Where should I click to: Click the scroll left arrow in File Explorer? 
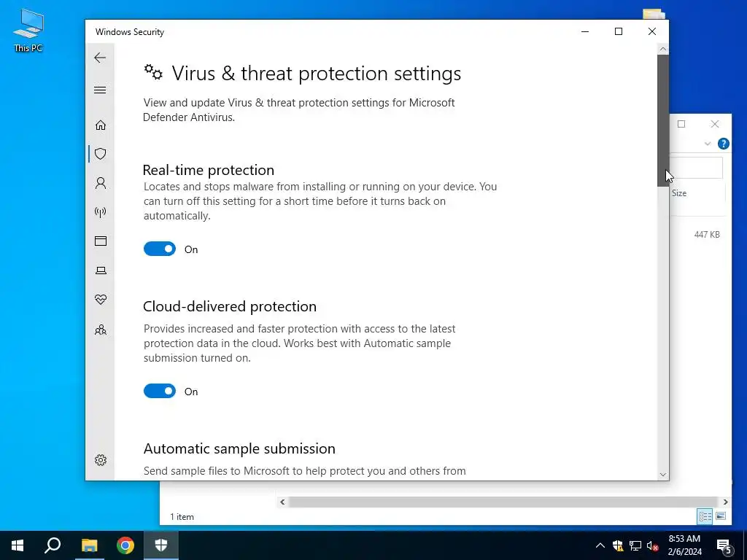click(282, 502)
